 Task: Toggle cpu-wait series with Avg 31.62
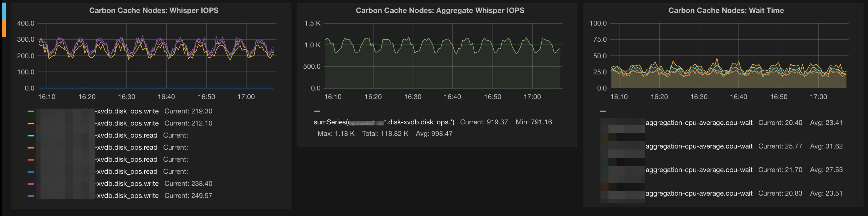coord(698,146)
